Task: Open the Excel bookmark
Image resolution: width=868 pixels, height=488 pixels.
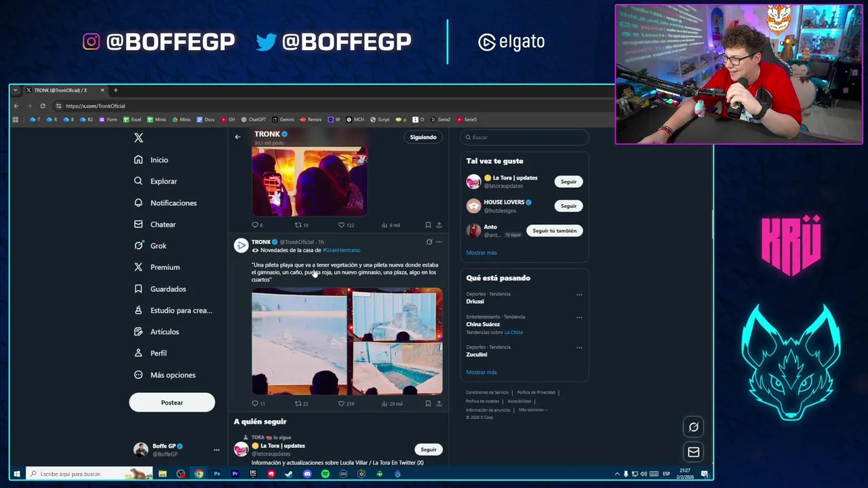Action: [x=132, y=119]
